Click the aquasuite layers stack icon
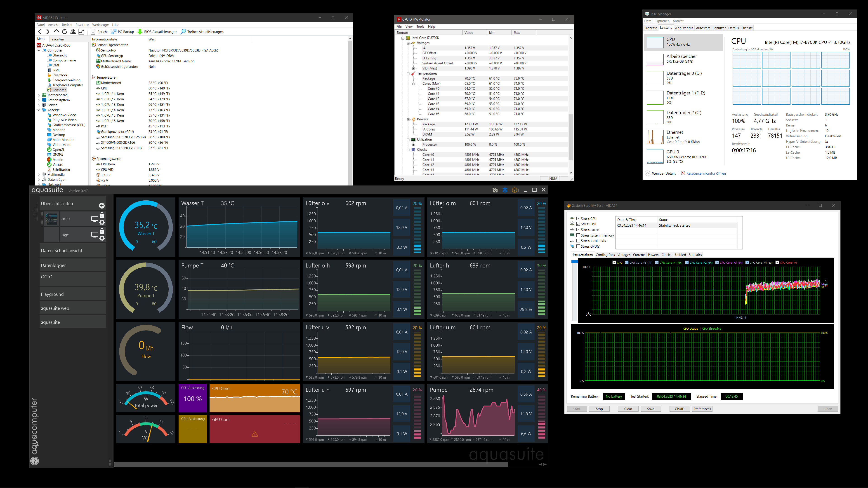 505,190
